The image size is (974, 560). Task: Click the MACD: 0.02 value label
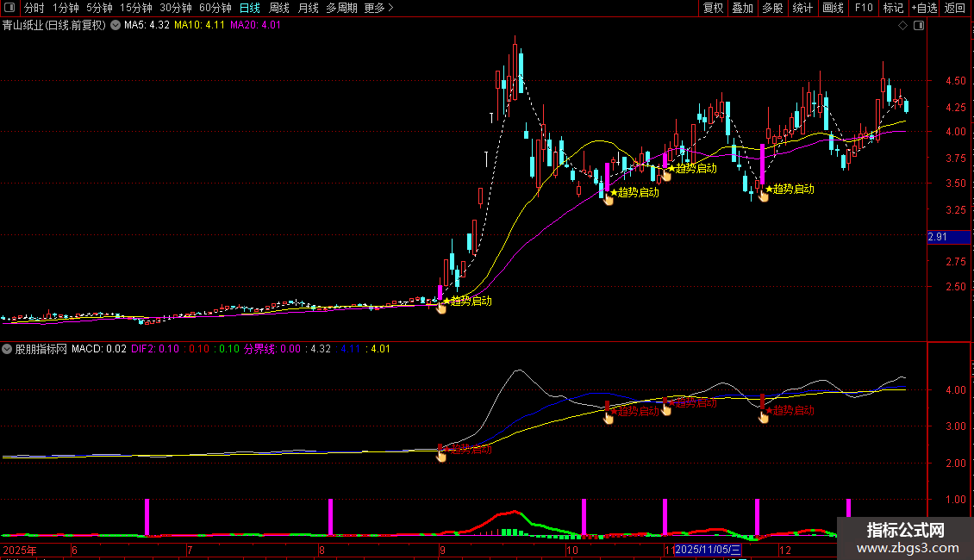99,349
